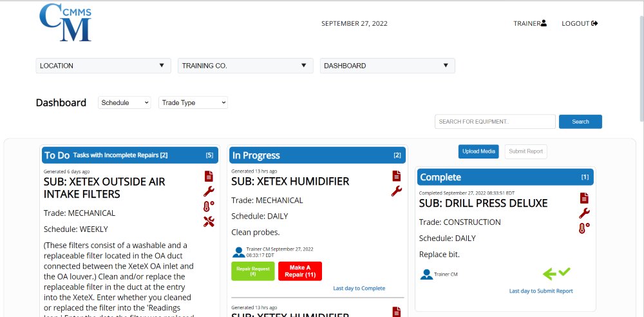This screenshot has height=317, width=644.
Task: Click Tasks with Incomplete Repairs [2]
Action: pos(120,155)
